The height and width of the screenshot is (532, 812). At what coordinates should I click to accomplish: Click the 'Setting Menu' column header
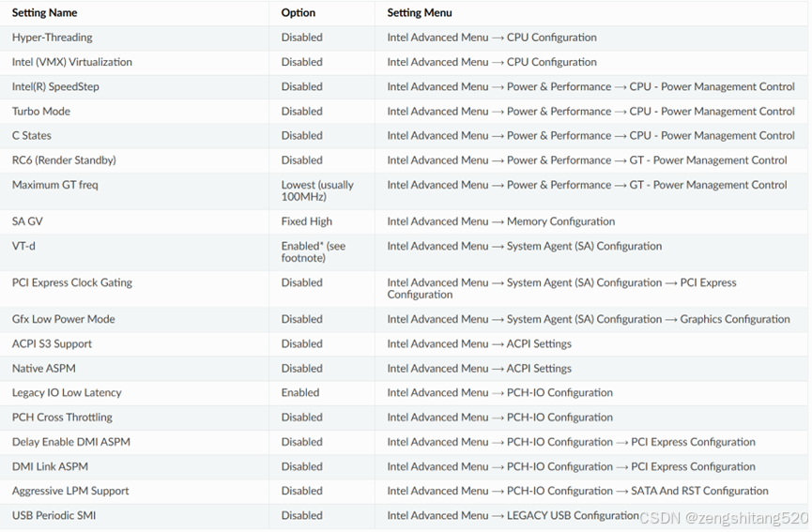(420, 13)
